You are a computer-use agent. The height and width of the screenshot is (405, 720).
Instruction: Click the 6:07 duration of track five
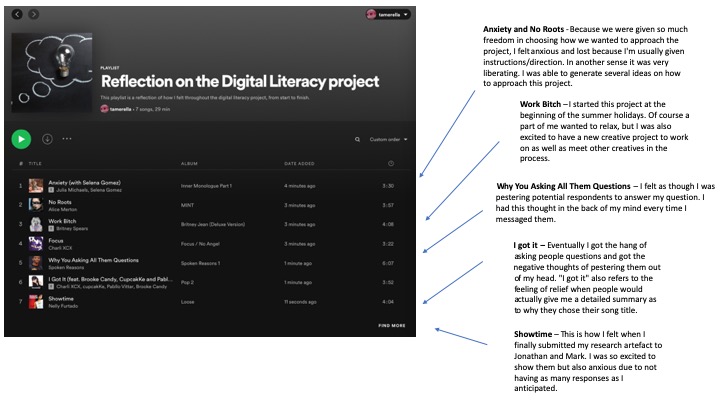pyautogui.click(x=388, y=263)
